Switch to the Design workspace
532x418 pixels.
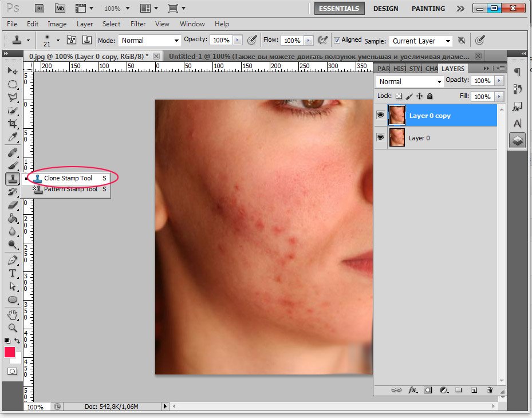pos(386,9)
